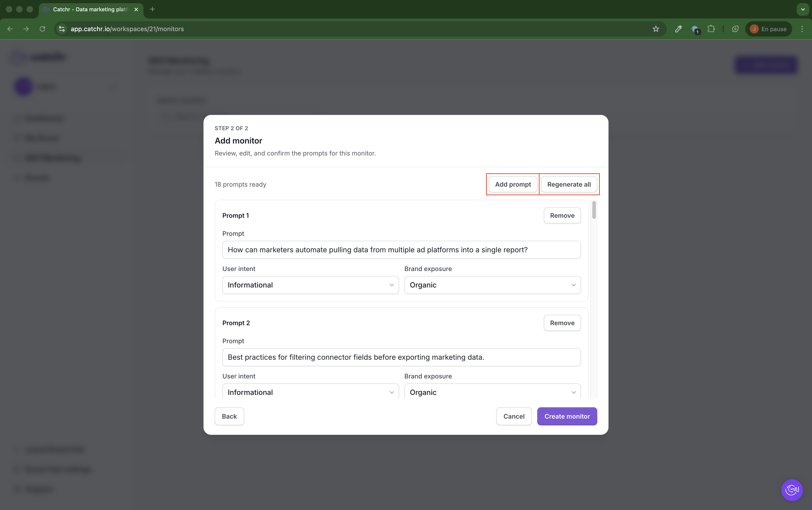The width and height of the screenshot is (812, 510).
Task: Open the tab search chevron at top right
Action: coord(803,9)
